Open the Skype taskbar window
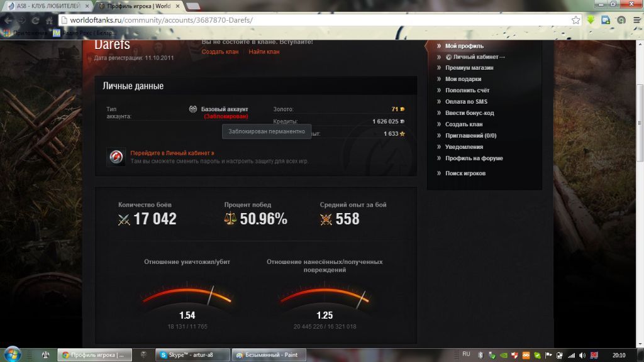 tap(192, 354)
